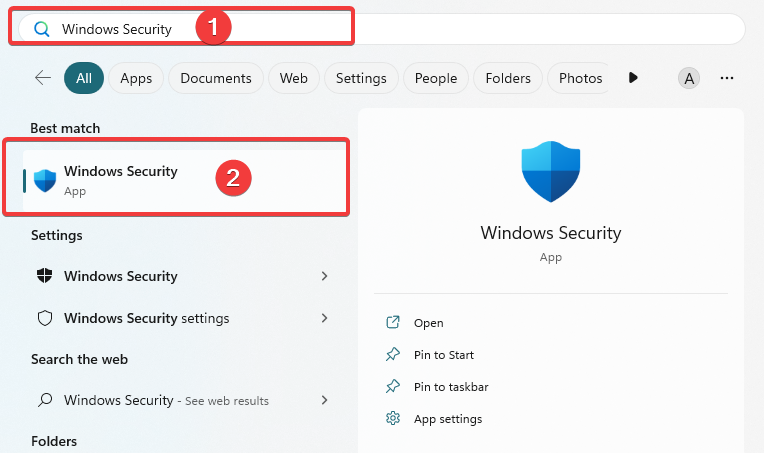This screenshot has width=764, height=453.
Task: Click the web search magnifier icon
Action: pos(45,400)
